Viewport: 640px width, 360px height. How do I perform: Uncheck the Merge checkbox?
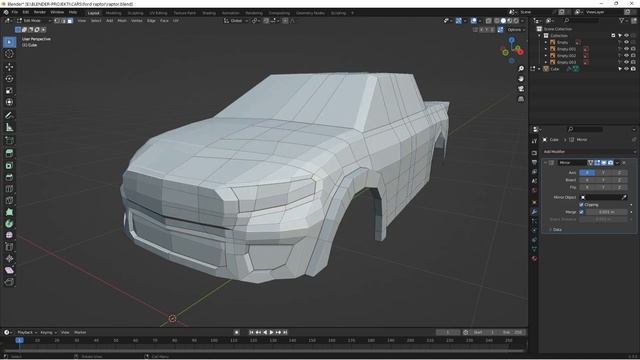pyautogui.click(x=582, y=212)
